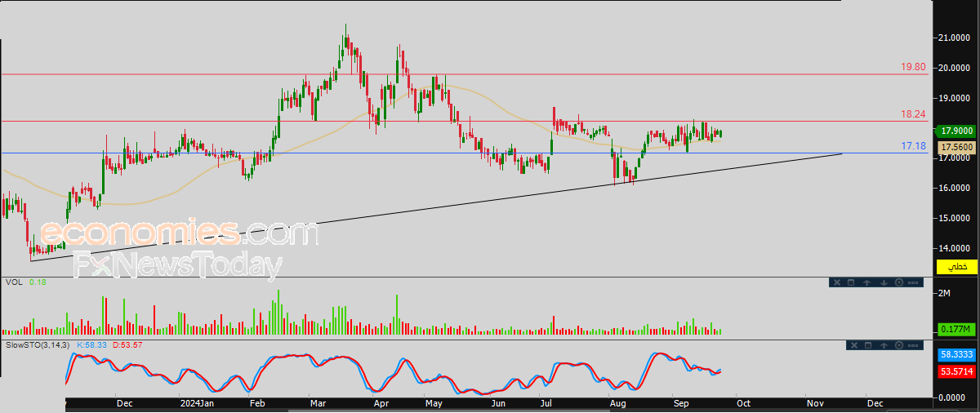Viewport: 980px width, 413px height.
Task: Click the Mar label on time axis
Action: tap(318, 403)
